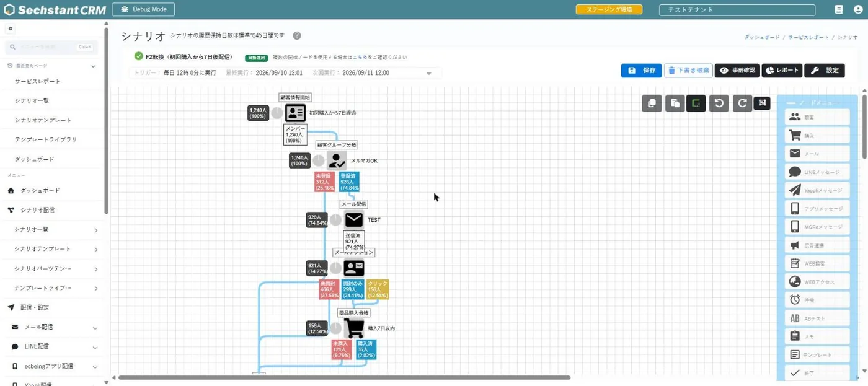Image resolution: width=868 pixels, height=386 pixels.
Task: Select the 顧客情報開始 start node icon
Action: (295, 113)
